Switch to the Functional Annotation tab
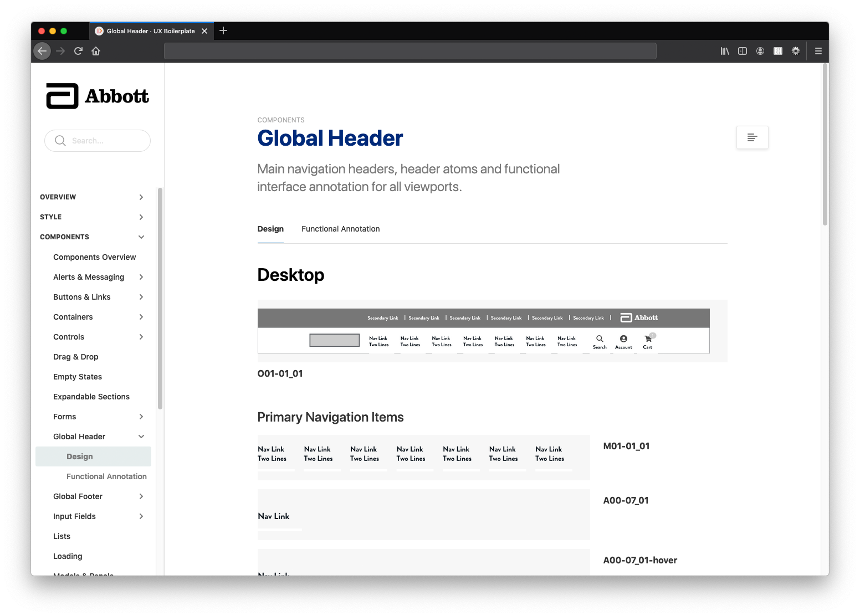 pos(340,229)
